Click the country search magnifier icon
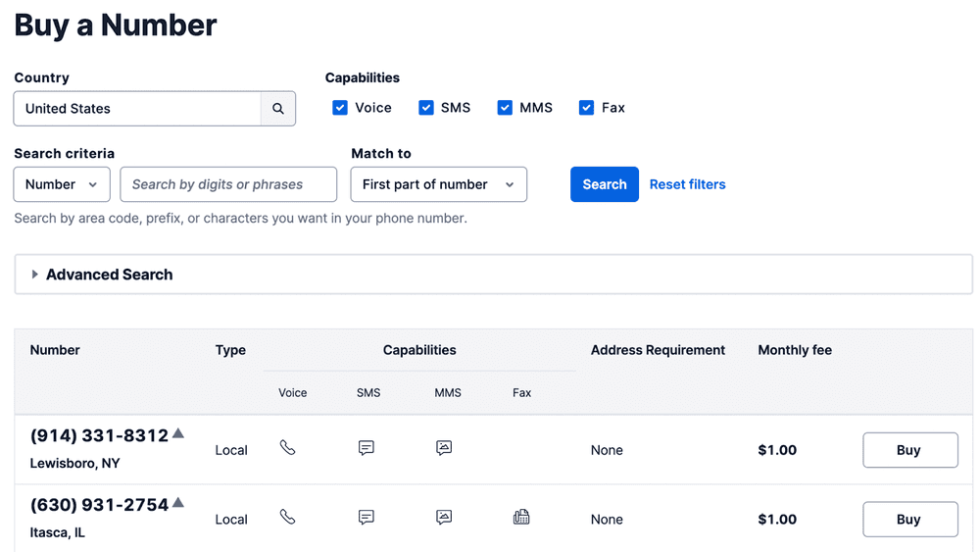Viewport: 980px width, 552px height. (278, 109)
